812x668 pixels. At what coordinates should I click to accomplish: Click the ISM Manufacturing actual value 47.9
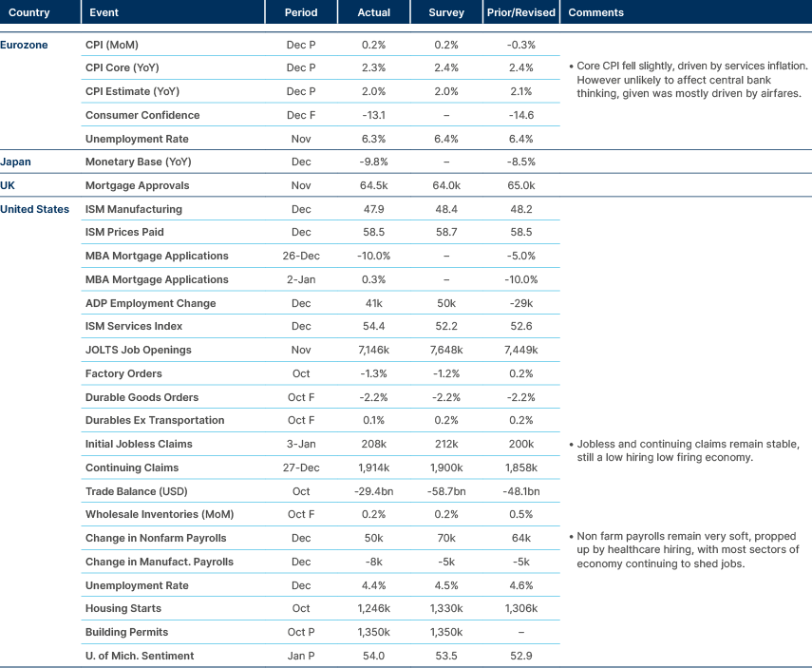pos(374,209)
